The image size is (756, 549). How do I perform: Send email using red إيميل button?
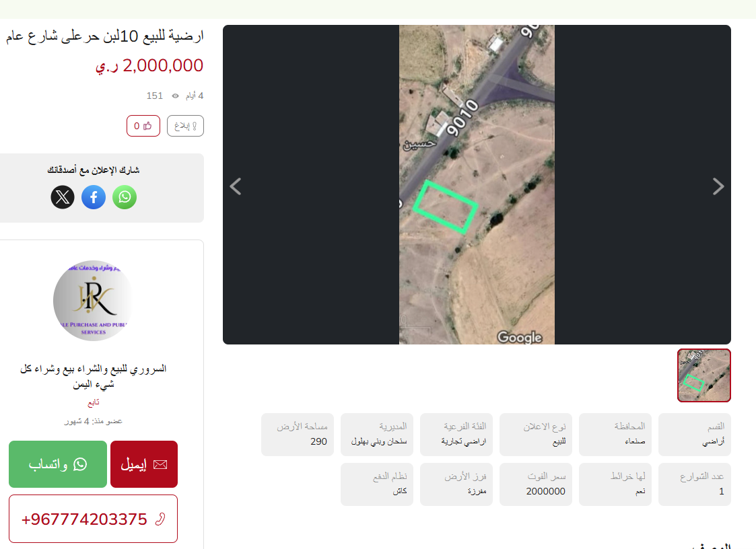coord(144,464)
